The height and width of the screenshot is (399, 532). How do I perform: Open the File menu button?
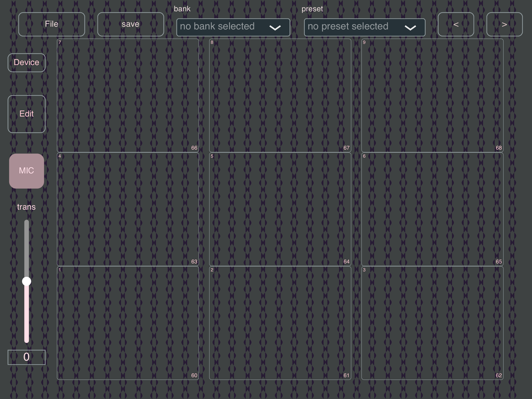(51, 24)
